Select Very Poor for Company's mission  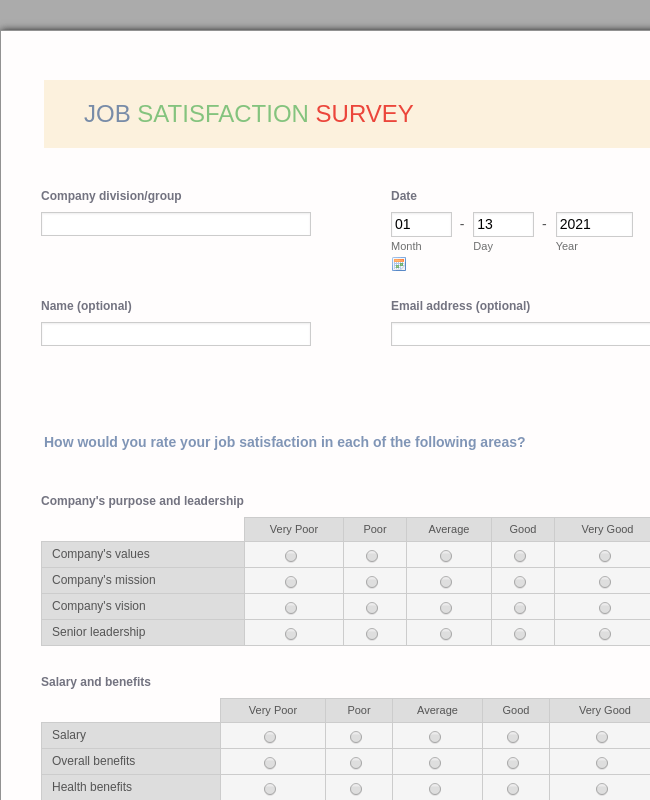click(x=290, y=581)
